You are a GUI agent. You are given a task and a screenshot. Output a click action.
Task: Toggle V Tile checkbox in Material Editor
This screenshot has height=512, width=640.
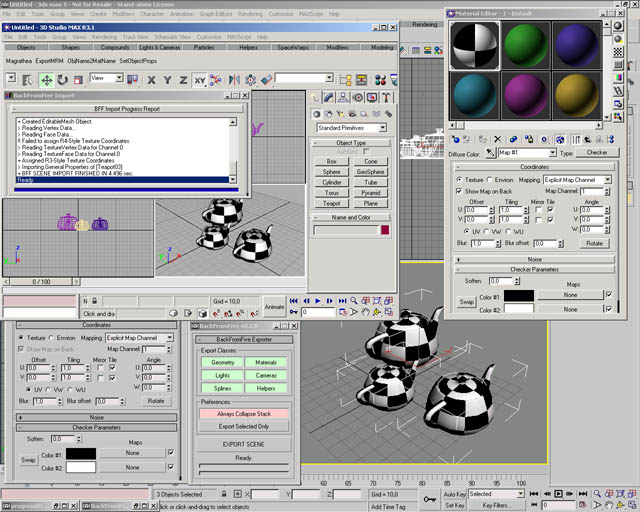click(x=551, y=220)
